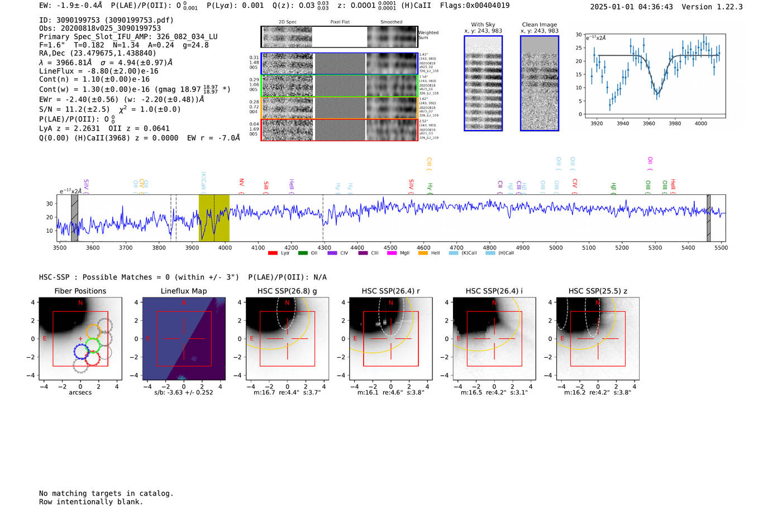Click the "HSC-SSP : Possible Matches" line
Screen dimensions: 782x532
(183, 277)
